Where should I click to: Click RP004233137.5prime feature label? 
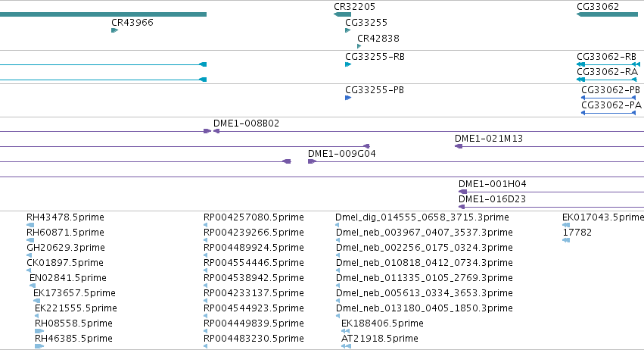point(254,294)
